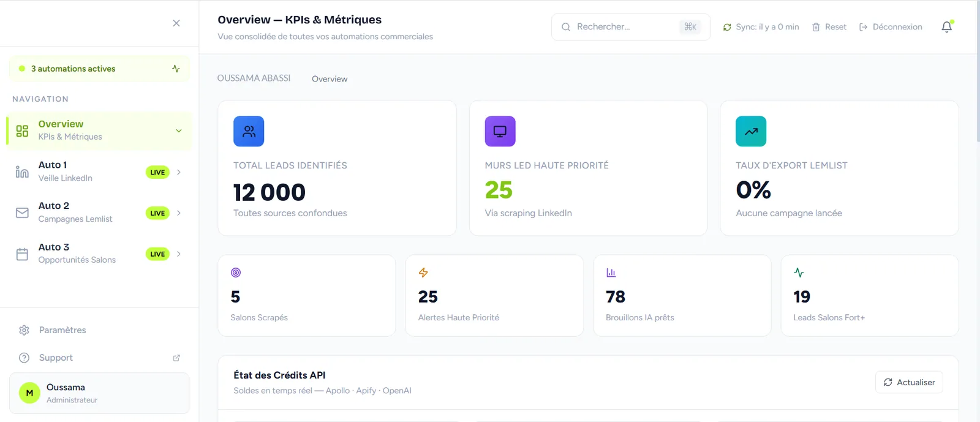
Task: Click the 19 Leads Salons Fort+ value
Action: (x=802, y=296)
